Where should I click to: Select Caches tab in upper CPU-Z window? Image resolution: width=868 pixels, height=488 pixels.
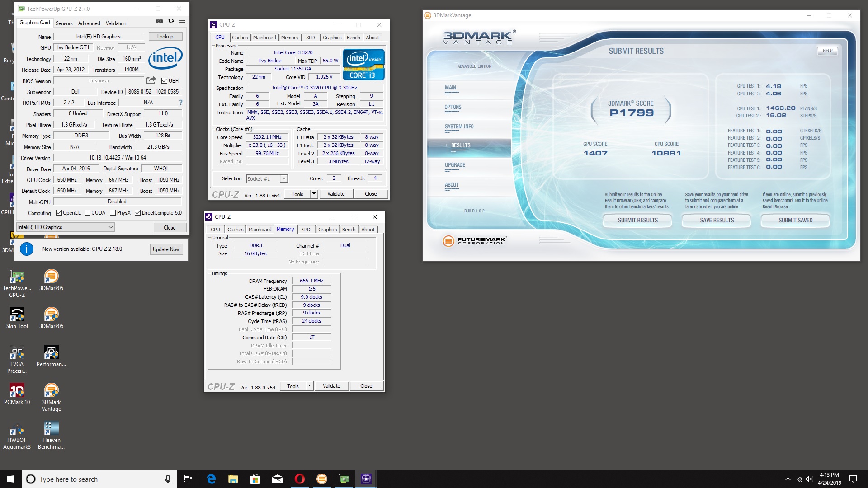click(x=240, y=38)
